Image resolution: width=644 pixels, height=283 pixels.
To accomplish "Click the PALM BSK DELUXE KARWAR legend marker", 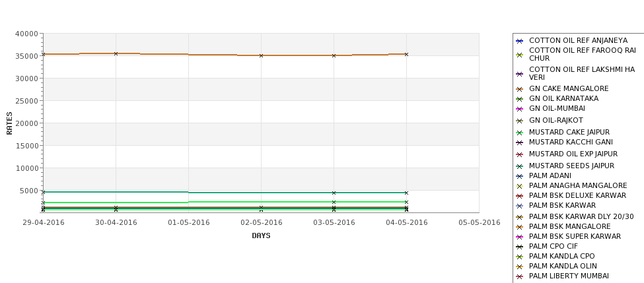I will [x=520, y=196].
